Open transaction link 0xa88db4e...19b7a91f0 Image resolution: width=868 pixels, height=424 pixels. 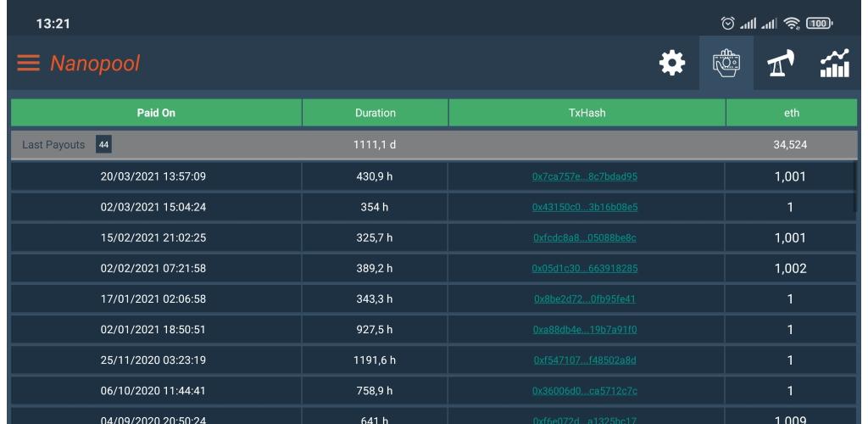point(585,329)
